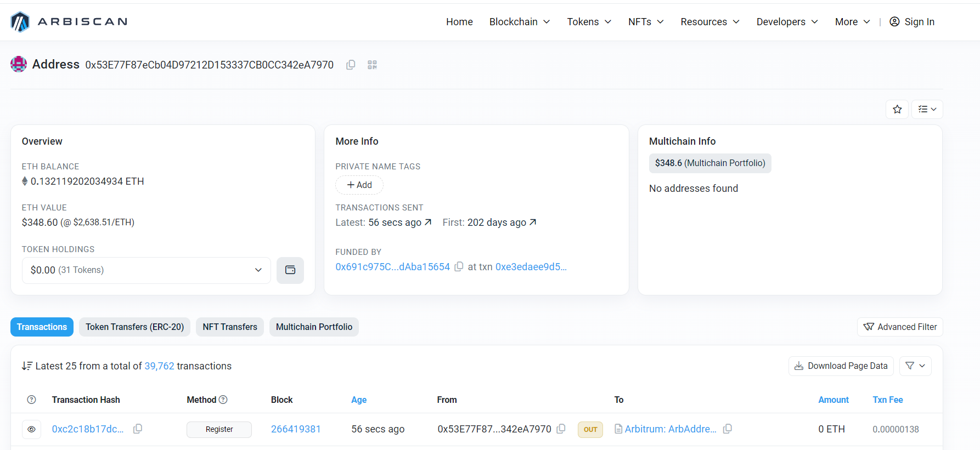This screenshot has width=980, height=450.
Task: Open the More menu
Action: point(853,22)
